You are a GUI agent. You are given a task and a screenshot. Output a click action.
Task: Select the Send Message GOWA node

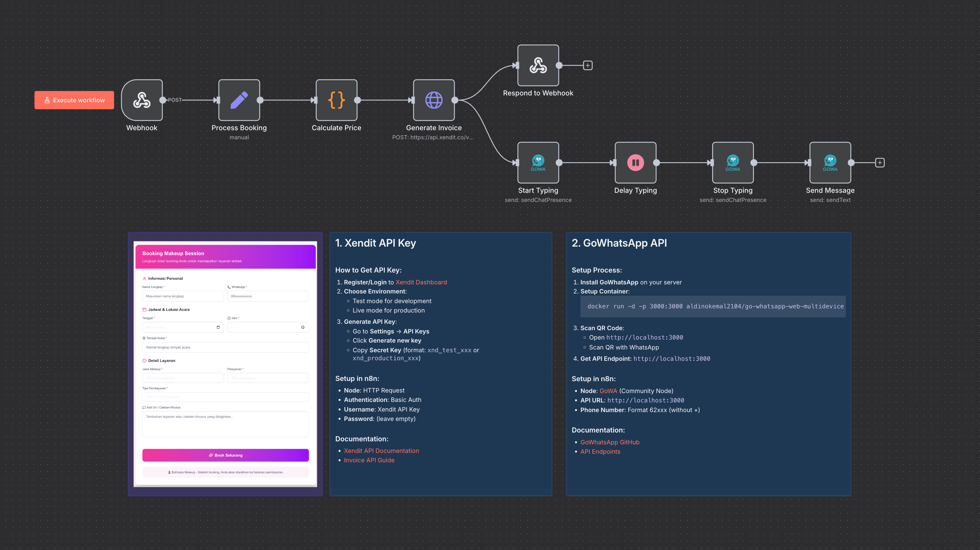point(830,163)
